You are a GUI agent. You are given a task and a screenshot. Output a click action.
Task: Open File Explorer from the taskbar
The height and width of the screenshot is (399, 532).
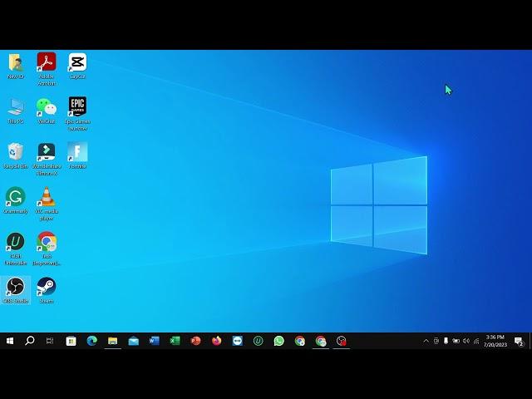pos(113,341)
